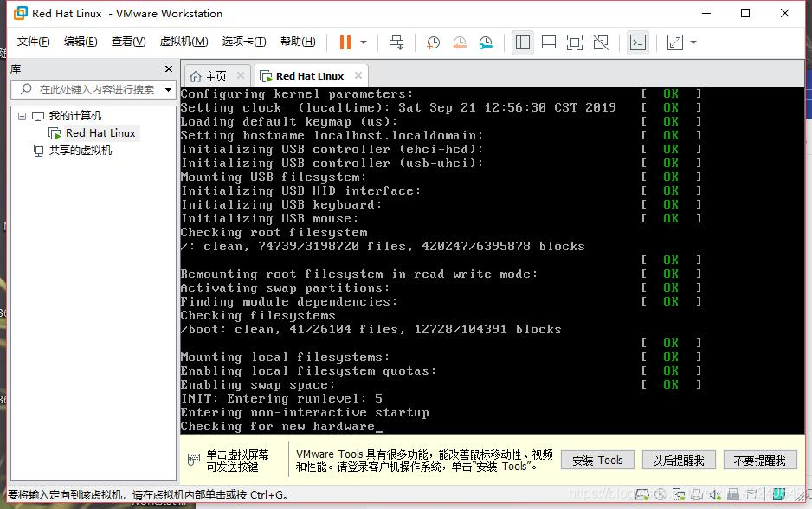Screen dimensions: 812x509
Task: Collapse the 我的计算机 tree node
Action: coord(22,116)
